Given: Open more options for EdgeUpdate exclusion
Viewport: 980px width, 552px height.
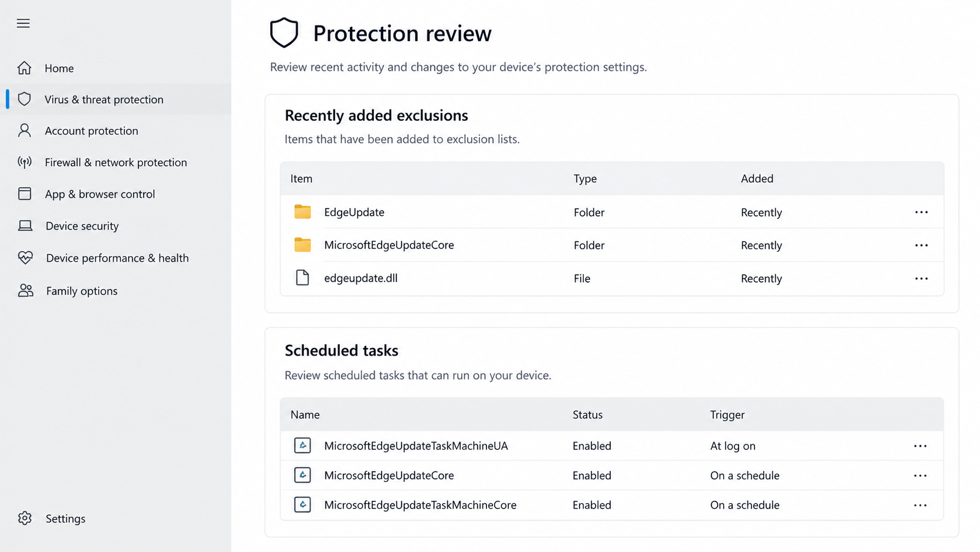Looking at the screenshot, I should click(x=921, y=212).
